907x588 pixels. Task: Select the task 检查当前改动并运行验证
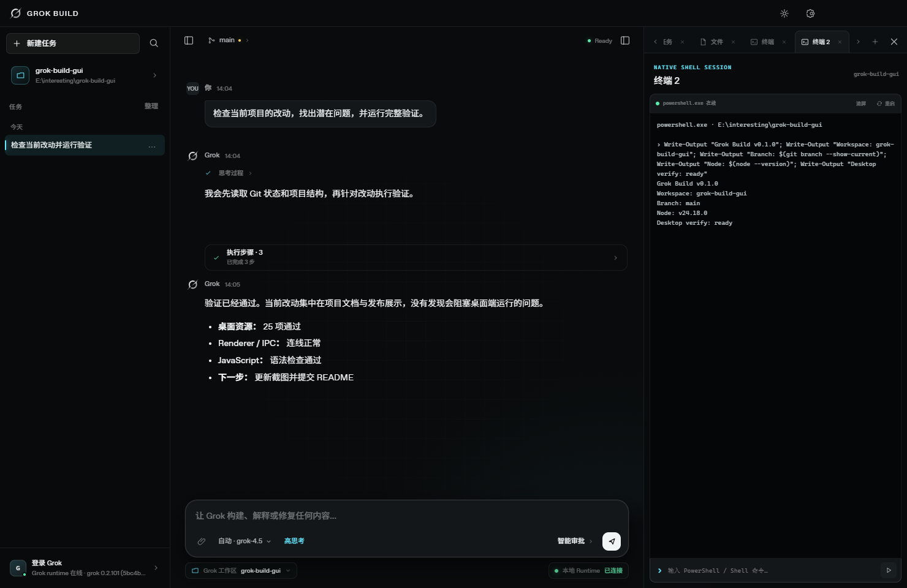[x=85, y=145]
